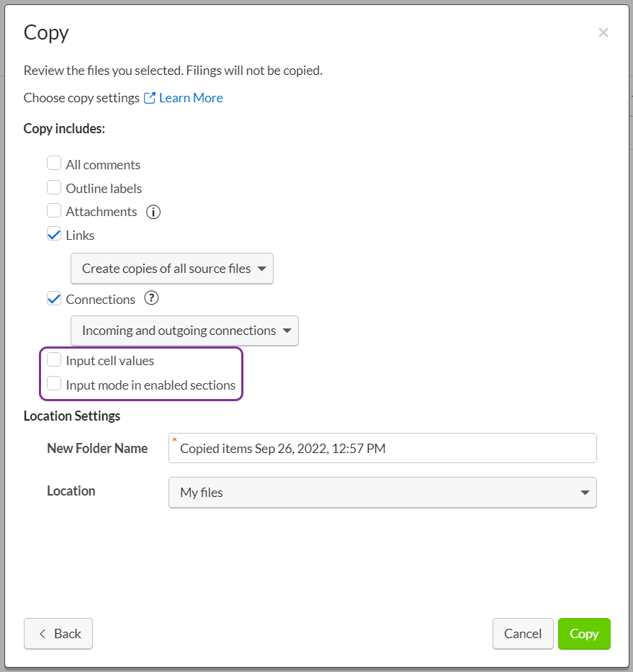
Task: Enable the All comments checkbox
Action: 54,163
